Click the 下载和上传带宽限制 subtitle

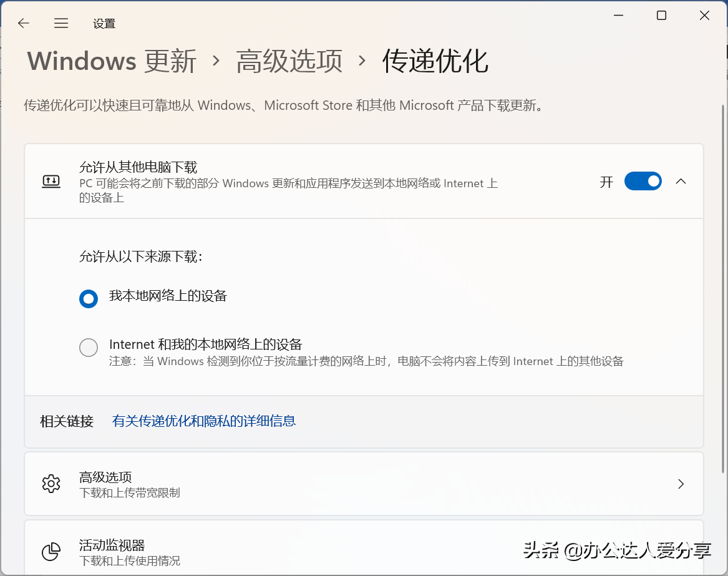click(130, 493)
